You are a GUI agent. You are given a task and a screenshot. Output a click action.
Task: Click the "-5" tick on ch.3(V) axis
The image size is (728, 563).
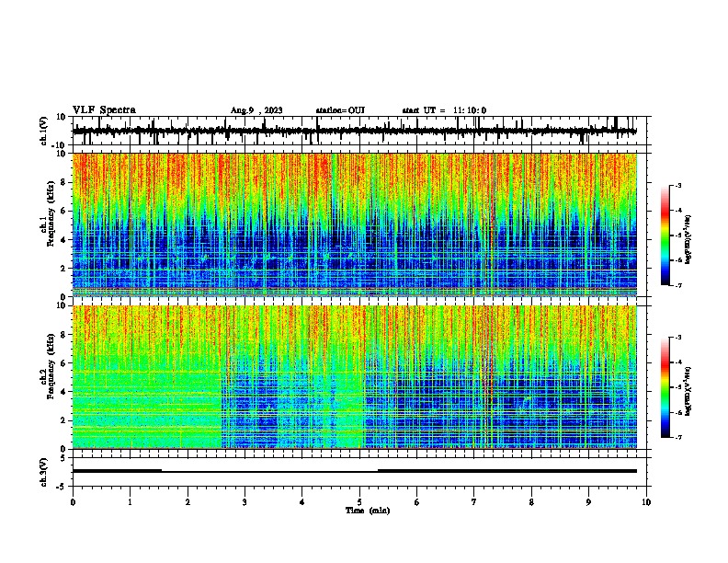62,487
